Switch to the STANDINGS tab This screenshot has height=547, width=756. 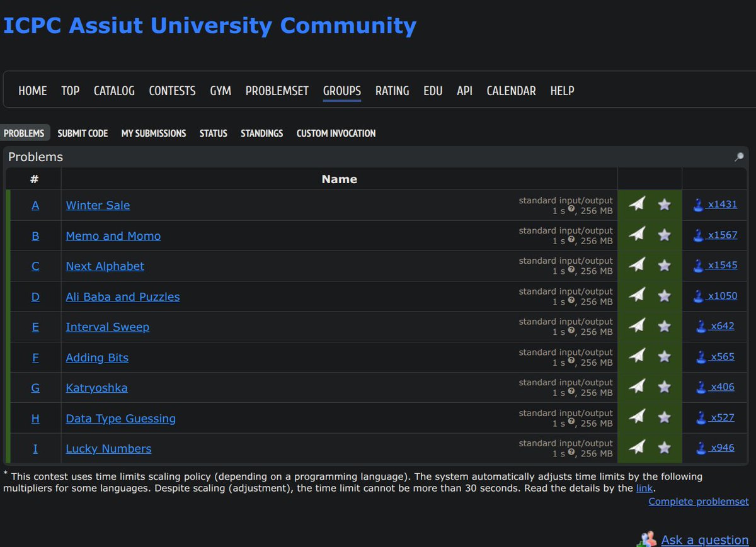(x=261, y=133)
